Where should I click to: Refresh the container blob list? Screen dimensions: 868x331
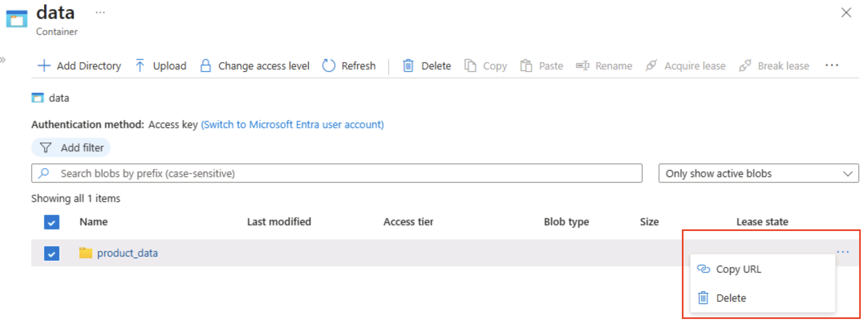pyautogui.click(x=349, y=65)
